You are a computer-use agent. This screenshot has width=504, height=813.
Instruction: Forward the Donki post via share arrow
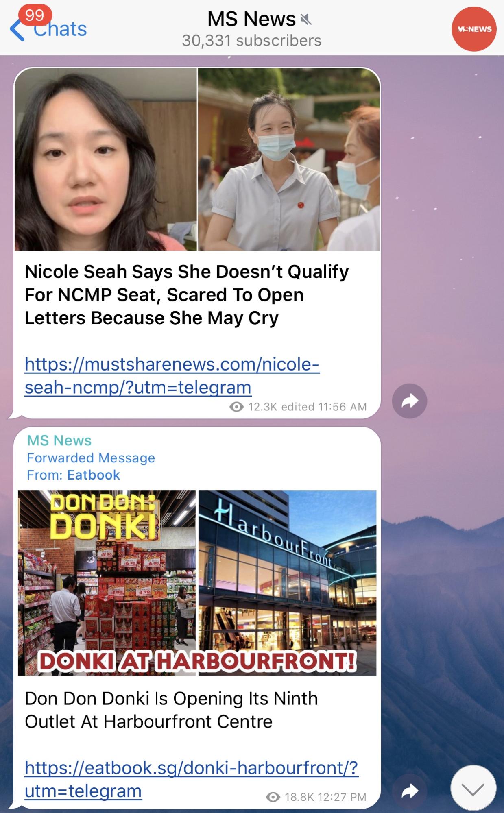click(x=410, y=791)
